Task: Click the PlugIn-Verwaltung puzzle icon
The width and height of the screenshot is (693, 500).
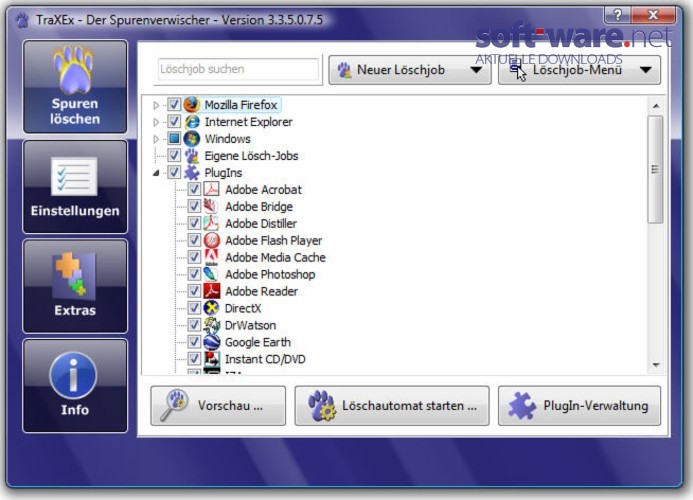Action: point(522,405)
